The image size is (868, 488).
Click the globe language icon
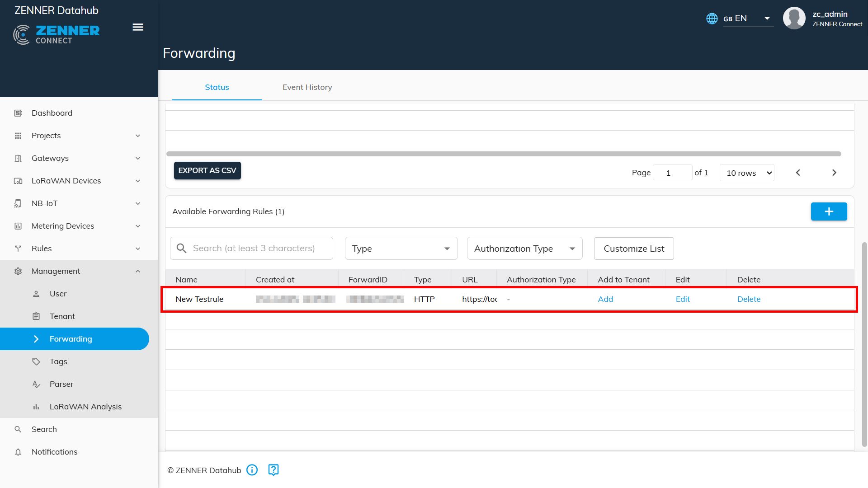tap(712, 19)
